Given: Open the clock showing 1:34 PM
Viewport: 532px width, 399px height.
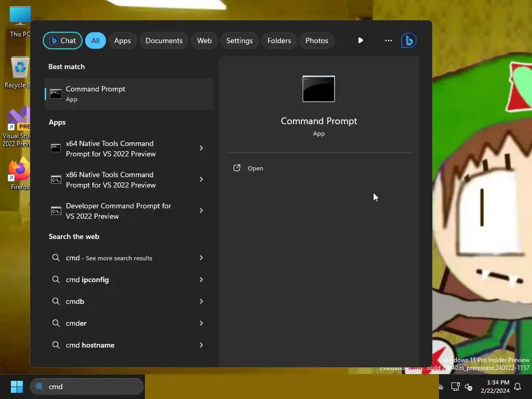Looking at the screenshot, I should (x=495, y=387).
